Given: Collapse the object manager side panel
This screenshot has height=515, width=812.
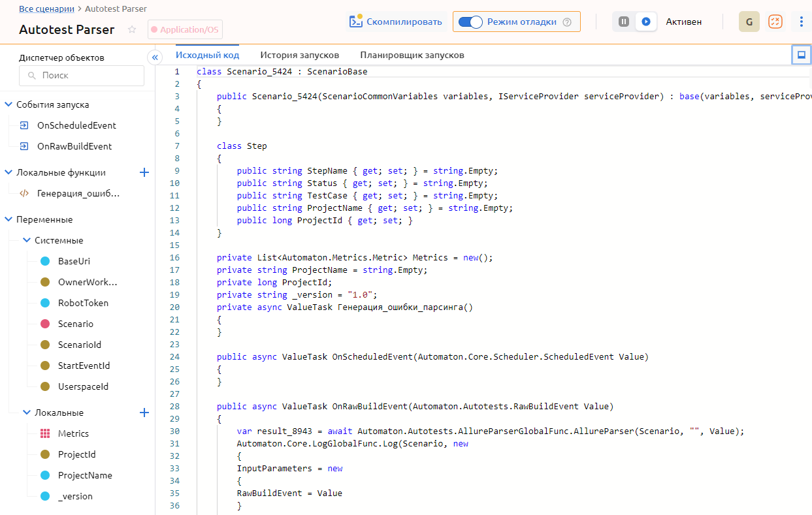Looking at the screenshot, I should [155, 57].
